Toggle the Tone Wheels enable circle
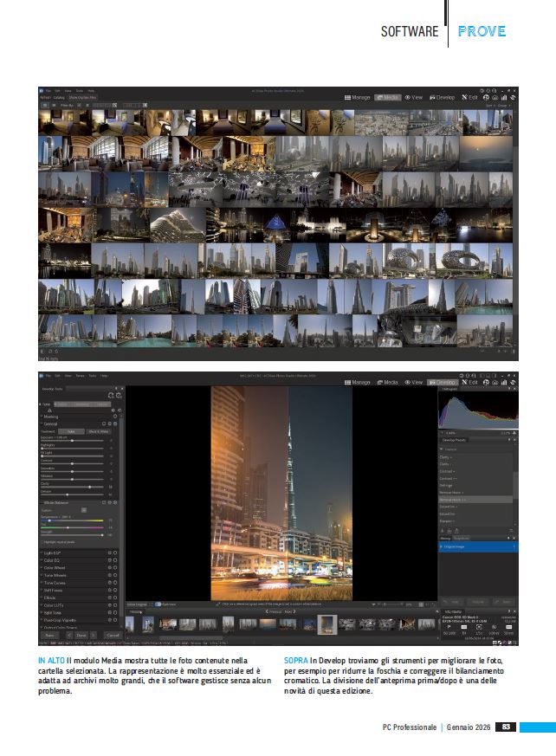 (x=115, y=575)
